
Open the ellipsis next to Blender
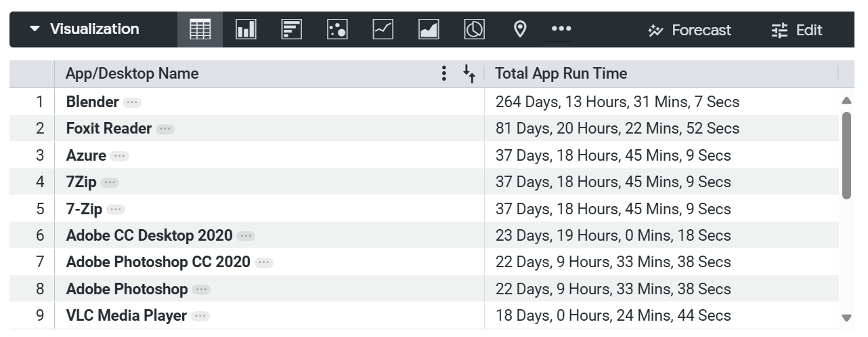click(x=132, y=102)
